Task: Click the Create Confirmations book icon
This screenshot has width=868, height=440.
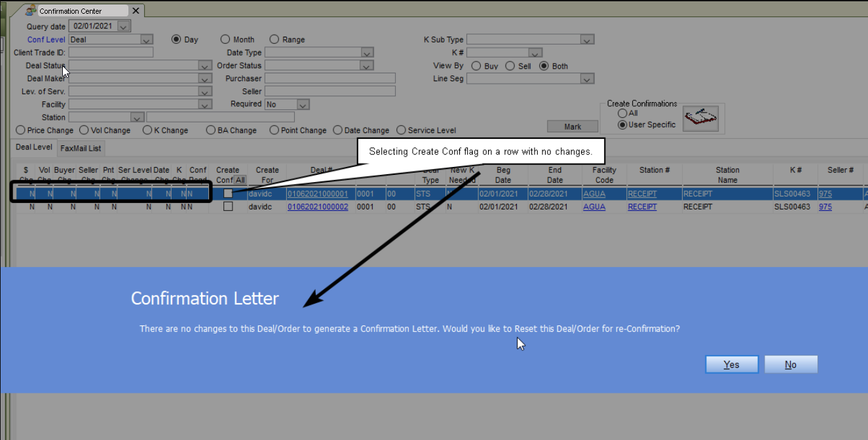Action: [700, 119]
